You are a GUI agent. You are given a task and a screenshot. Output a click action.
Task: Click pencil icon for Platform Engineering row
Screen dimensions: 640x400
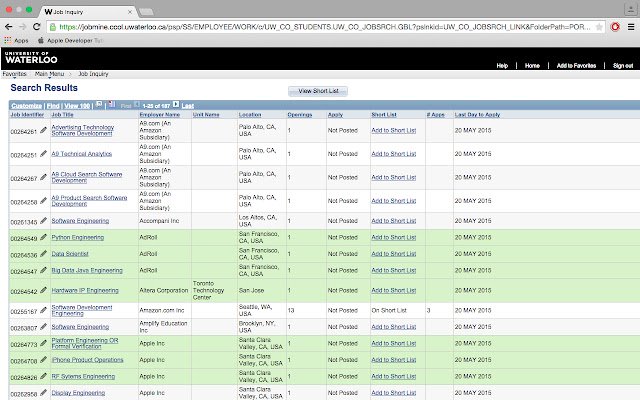(43, 343)
